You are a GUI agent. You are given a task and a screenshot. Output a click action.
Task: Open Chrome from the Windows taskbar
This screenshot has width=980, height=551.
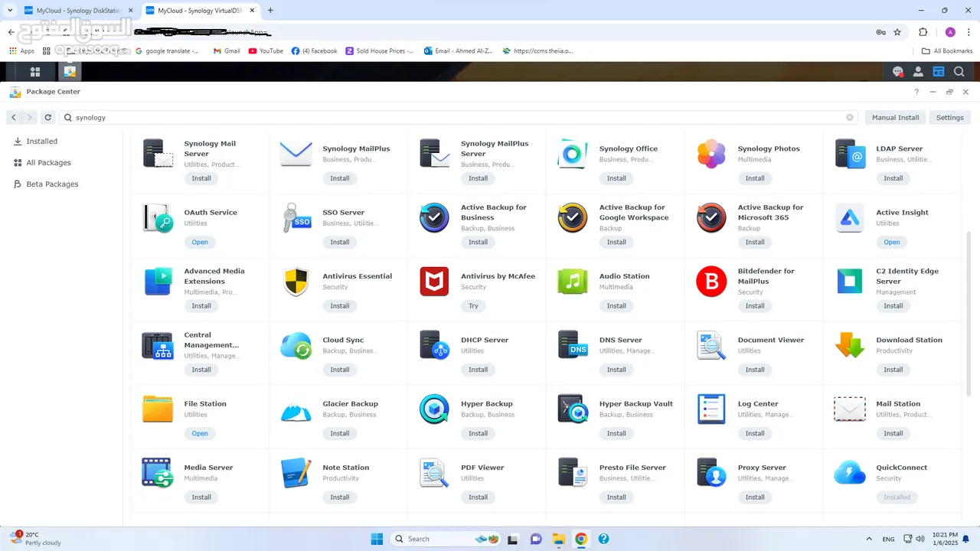[581, 539]
